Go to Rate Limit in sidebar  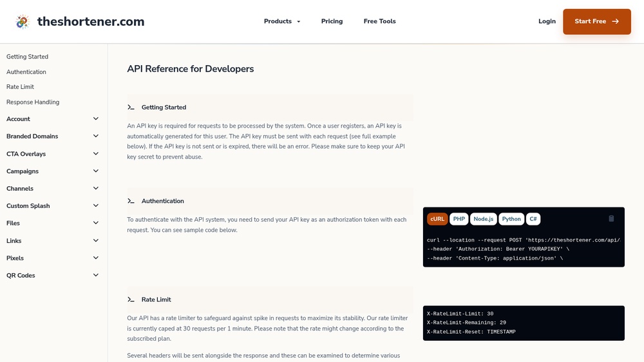(x=20, y=87)
